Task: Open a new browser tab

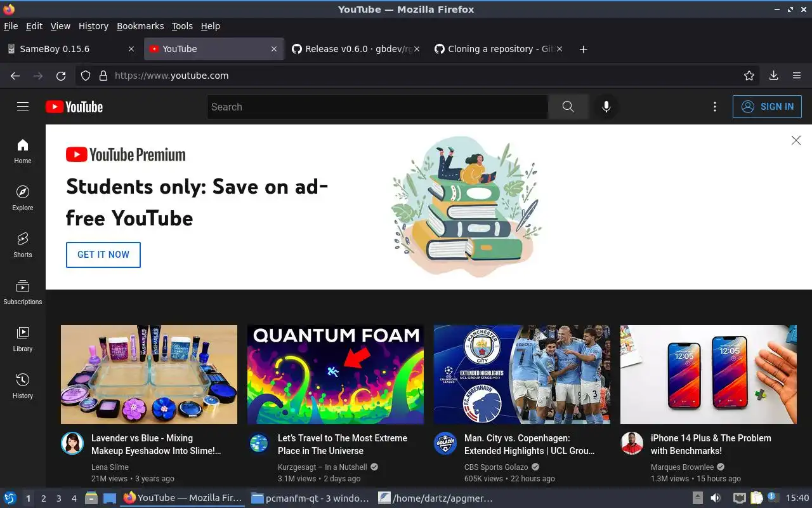Action: 583,49
